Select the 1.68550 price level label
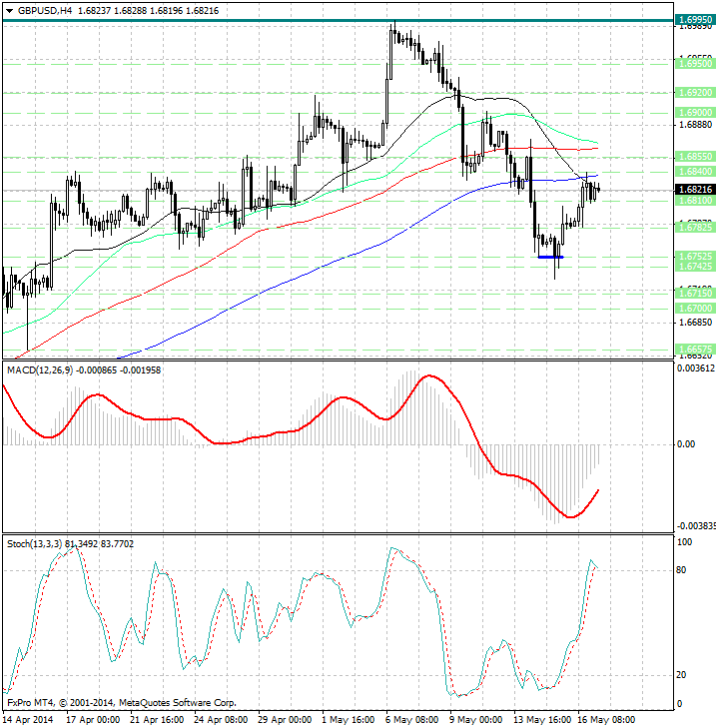This screenshot has height=728, width=716. pos(695,157)
